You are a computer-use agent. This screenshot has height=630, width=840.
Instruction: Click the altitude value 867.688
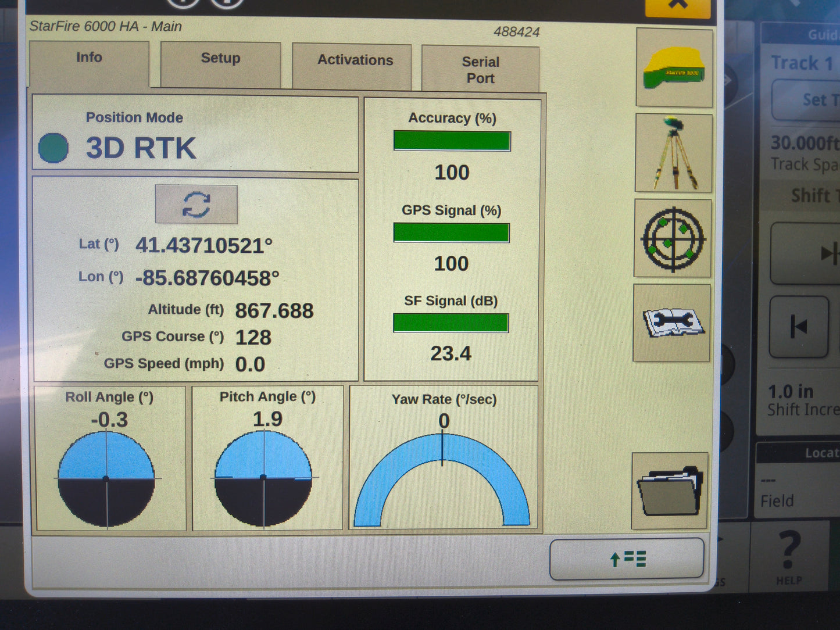click(x=274, y=311)
